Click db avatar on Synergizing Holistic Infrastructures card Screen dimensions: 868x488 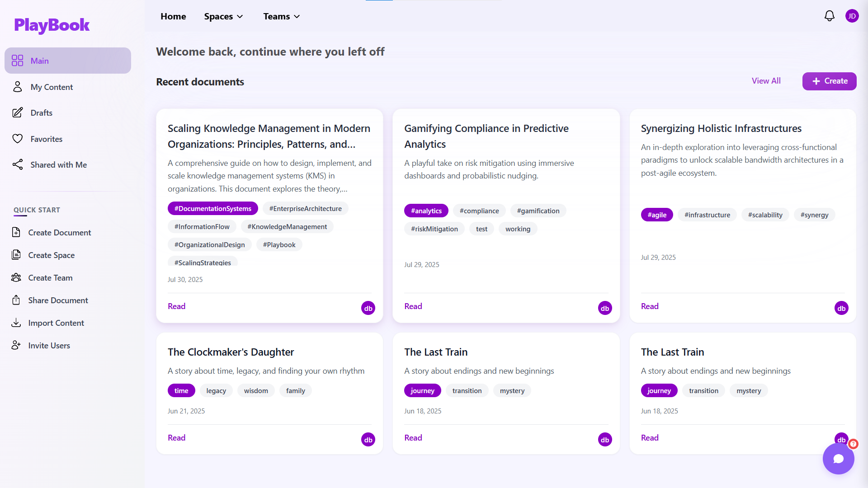[x=841, y=308]
